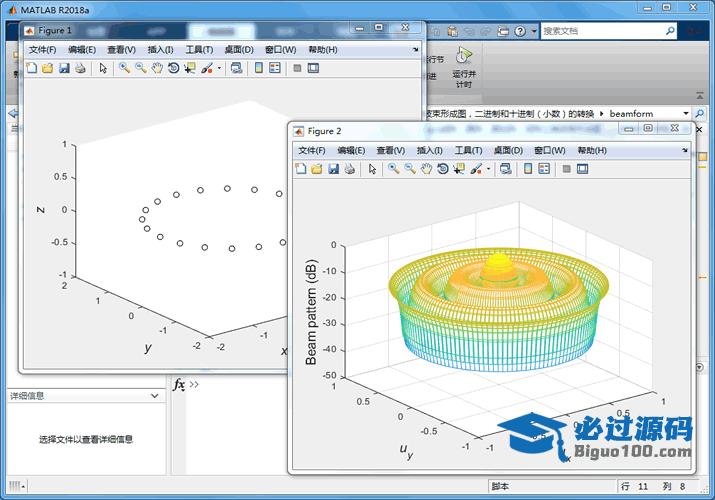Click Link Plot icon in Figure 1
This screenshot has height=500, width=715.
click(236, 68)
